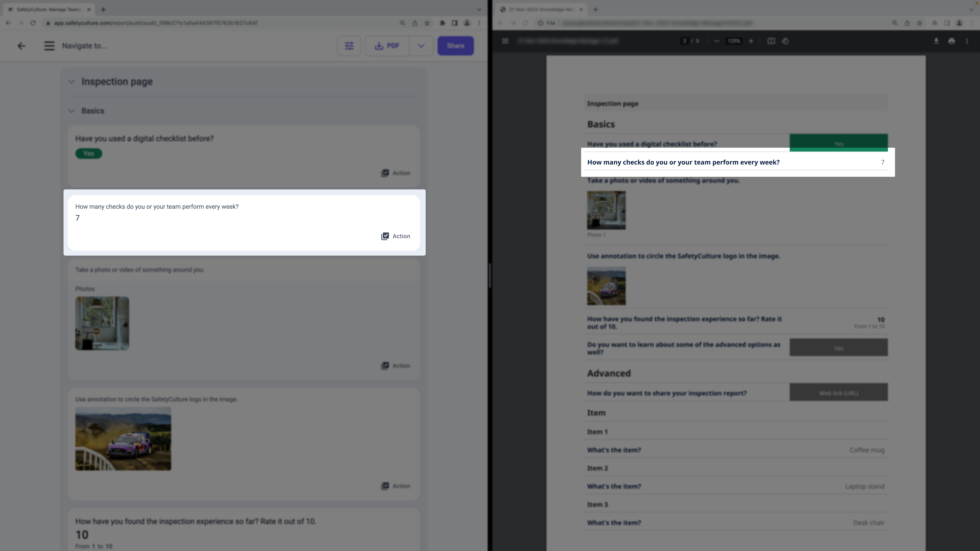
Task: Download report with PDF button
Action: pyautogui.click(x=387, y=46)
